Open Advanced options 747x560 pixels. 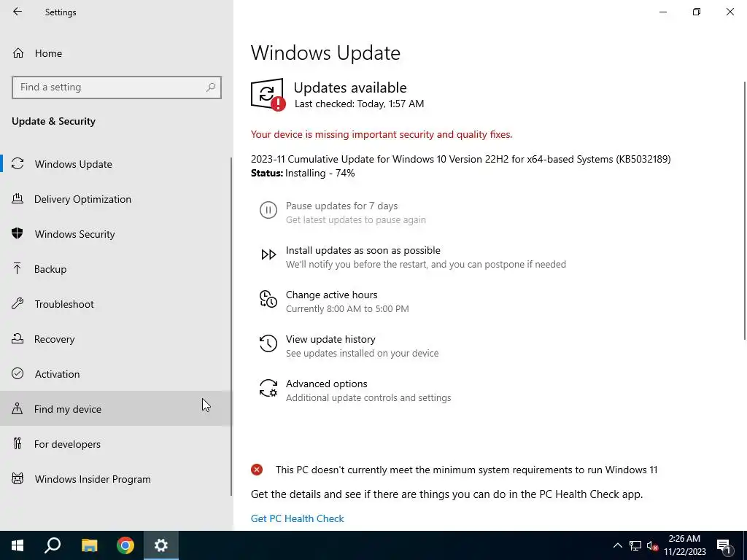click(326, 384)
